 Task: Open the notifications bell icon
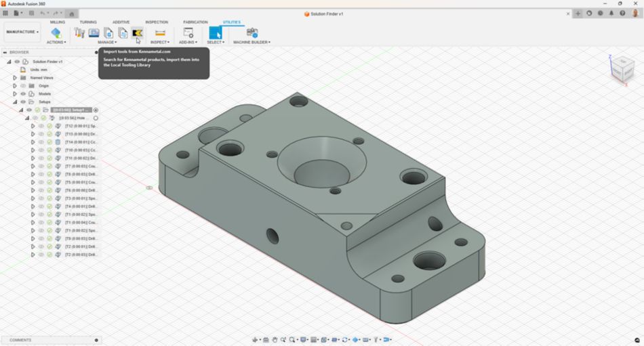point(611,13)
